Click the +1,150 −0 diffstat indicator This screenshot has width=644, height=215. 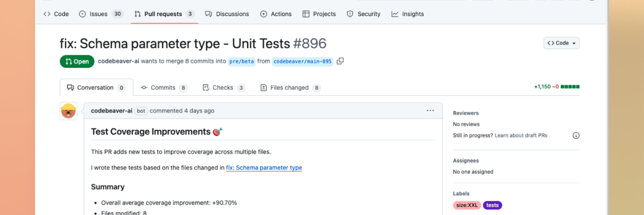pos(556,87)
